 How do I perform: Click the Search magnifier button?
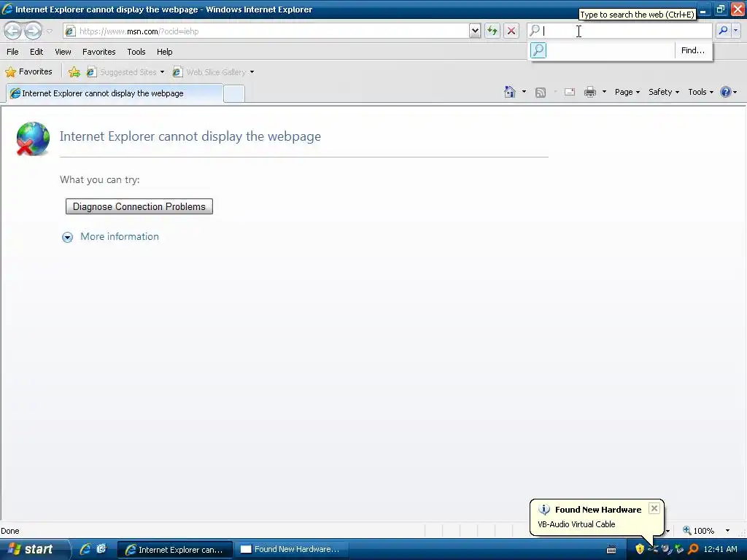pyautogui.click(x=723, y=31)
